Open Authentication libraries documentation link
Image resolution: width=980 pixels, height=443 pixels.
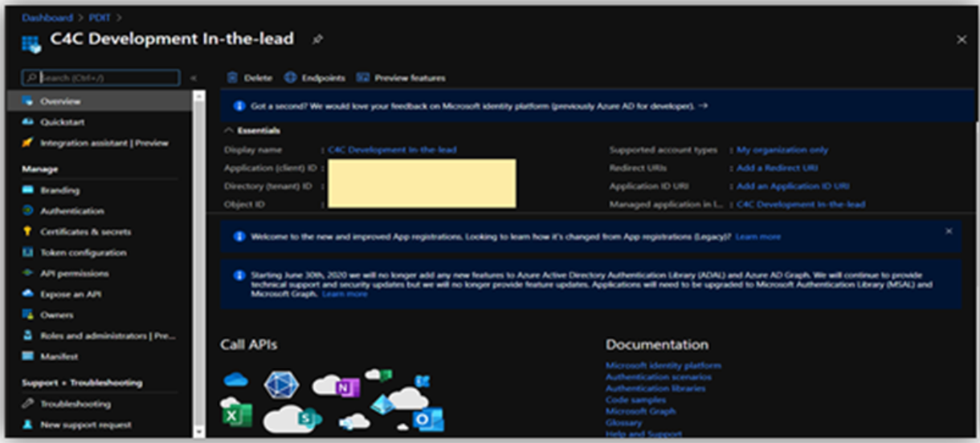[x=655, y=388]
